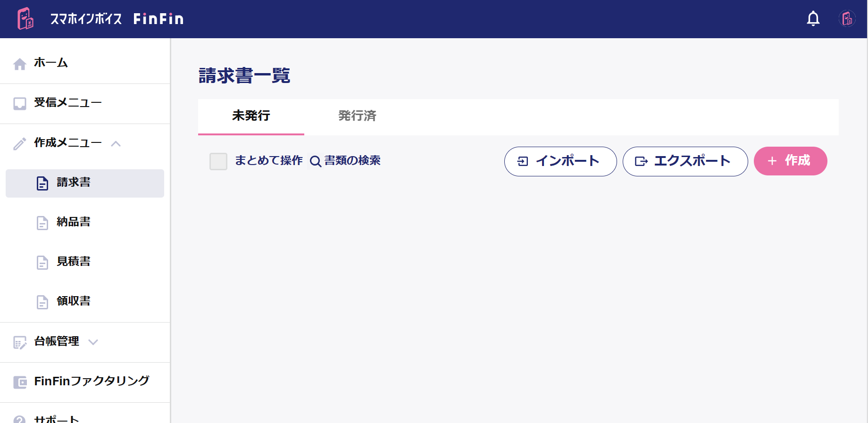Click the document icon beside 納品書
868x423 pixels.
(42, 223)
